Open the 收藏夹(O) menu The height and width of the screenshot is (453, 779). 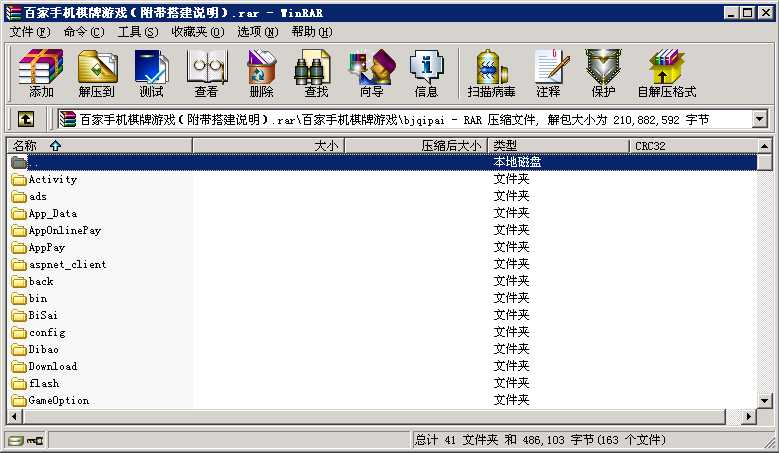coord(197,32)
